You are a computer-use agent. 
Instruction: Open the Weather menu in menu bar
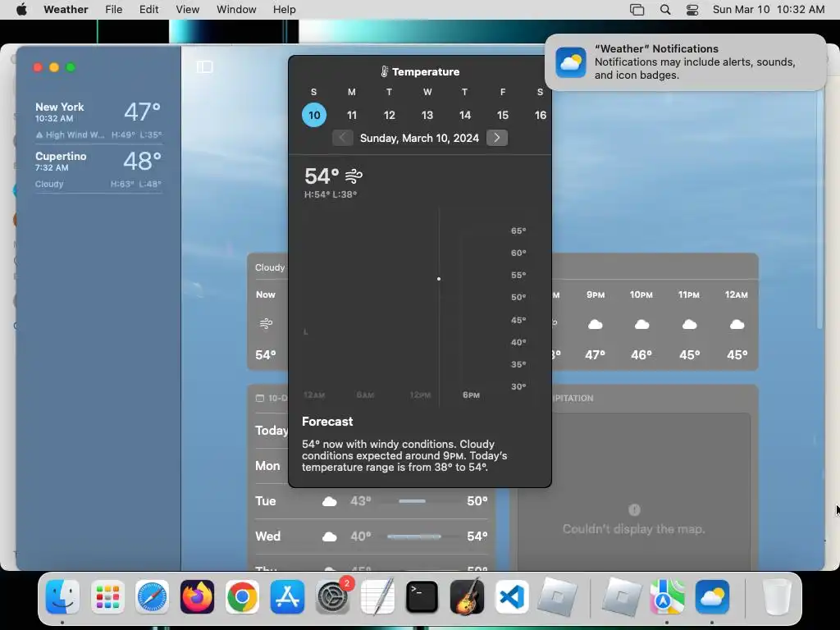[66, 10]
